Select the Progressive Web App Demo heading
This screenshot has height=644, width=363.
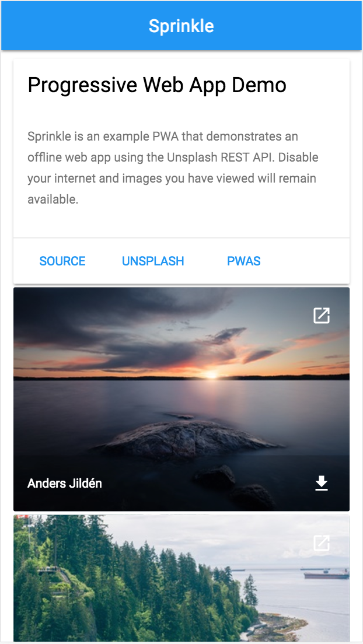[157, 85]
